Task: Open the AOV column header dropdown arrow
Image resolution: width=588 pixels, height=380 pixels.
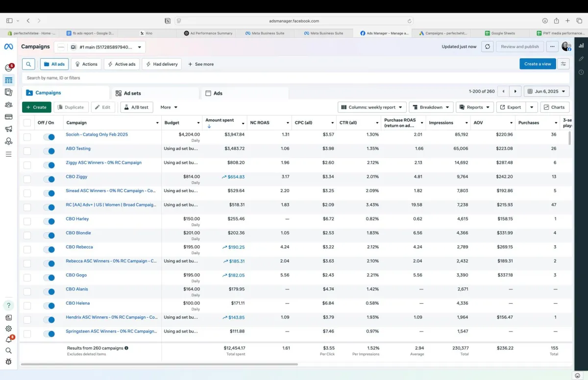Action: [511, 123]
